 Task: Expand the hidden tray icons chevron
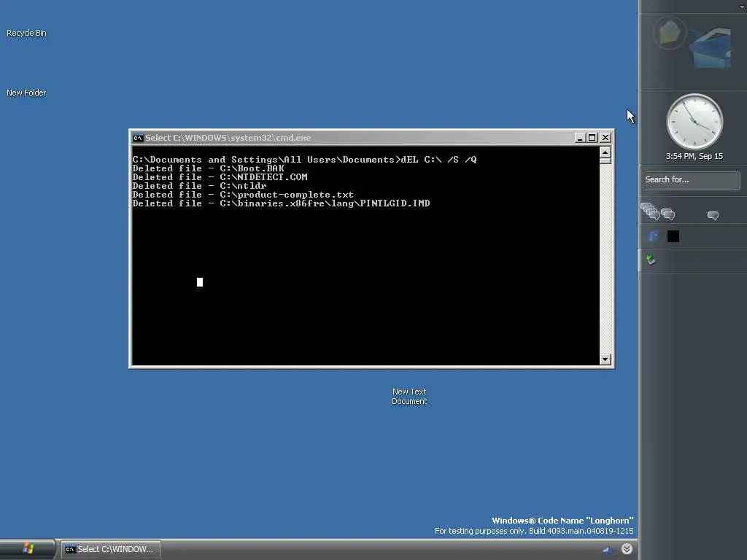click(x=627, y=549)
